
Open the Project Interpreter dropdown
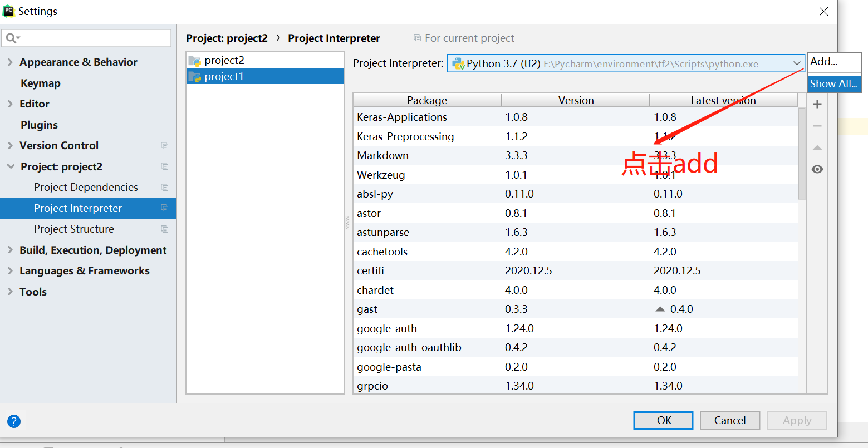coord(797,63)
